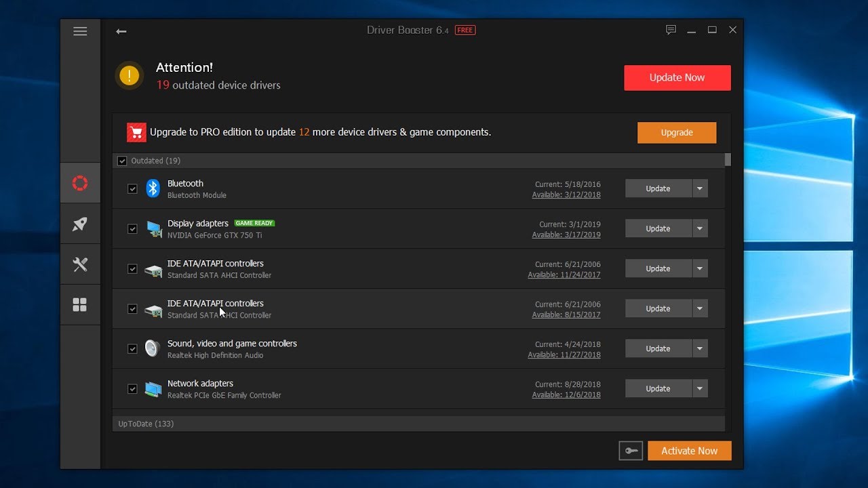The image size is (868, 488).
Task: Click Update for Realtek High Definition Audio
Action: 658,348
